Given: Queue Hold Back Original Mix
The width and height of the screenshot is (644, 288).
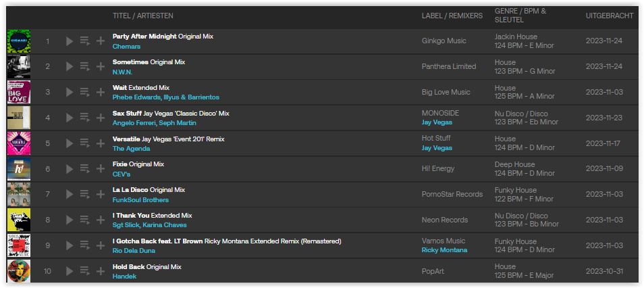Looking at the screenshot, I should coord(85,271).
